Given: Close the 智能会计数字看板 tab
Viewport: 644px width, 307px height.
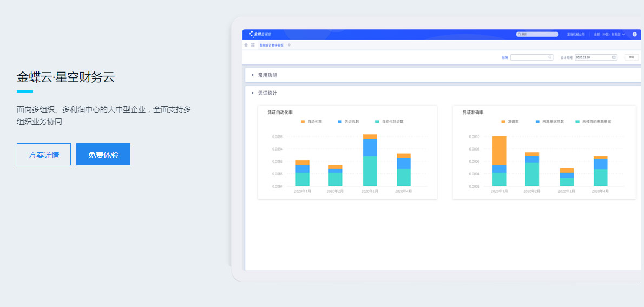Looking at the screenshot, I should coord(289,45).
